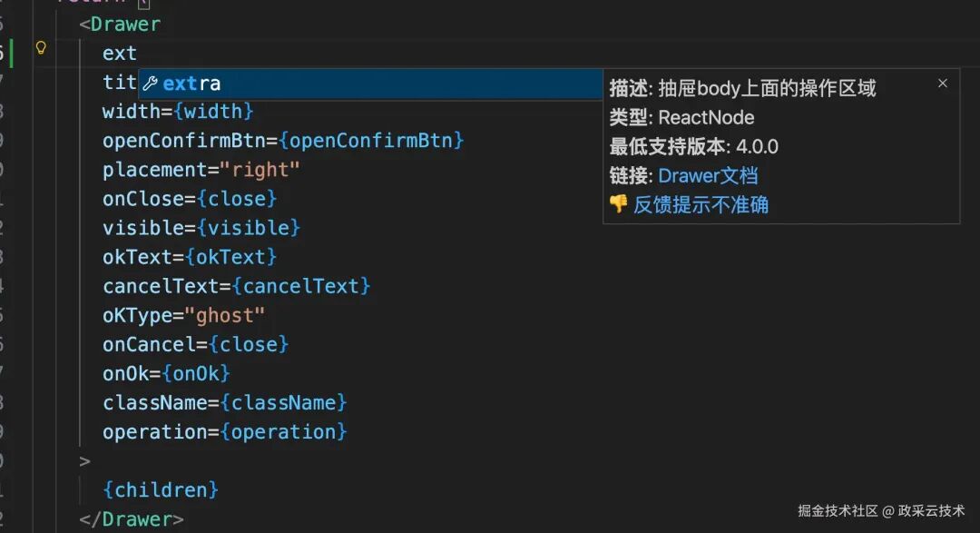Image resolution: width=980 pixels, height=533 pixels.
Task: Select the "ghost" string value
Action: (x=224, y=315)
